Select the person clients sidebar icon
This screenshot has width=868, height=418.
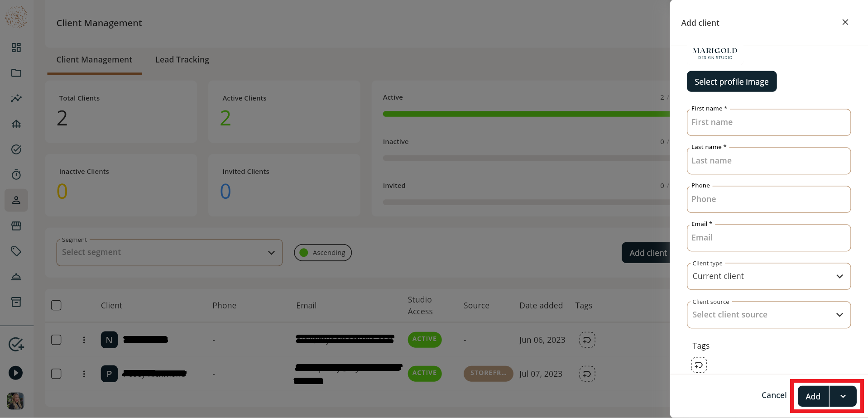(16, 200)
